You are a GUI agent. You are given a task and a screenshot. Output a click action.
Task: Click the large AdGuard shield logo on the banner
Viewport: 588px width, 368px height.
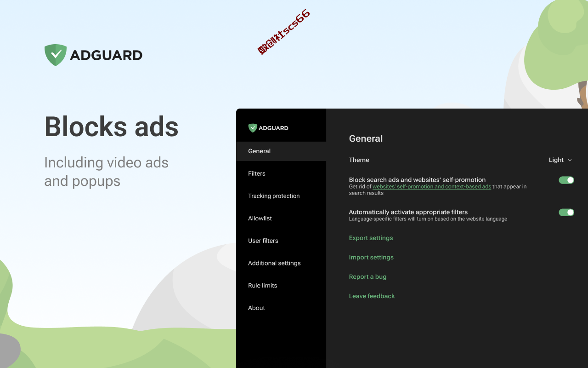point(56,55)
